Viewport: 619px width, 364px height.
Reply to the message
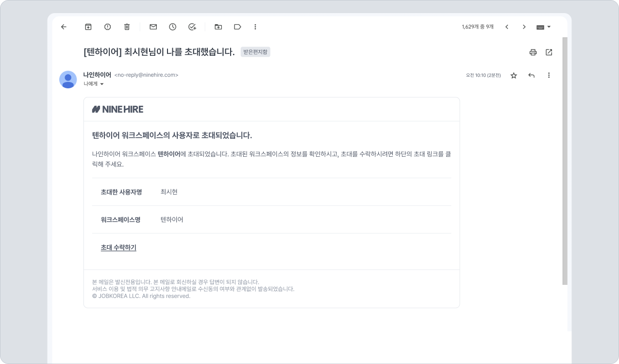coord(532,75)
